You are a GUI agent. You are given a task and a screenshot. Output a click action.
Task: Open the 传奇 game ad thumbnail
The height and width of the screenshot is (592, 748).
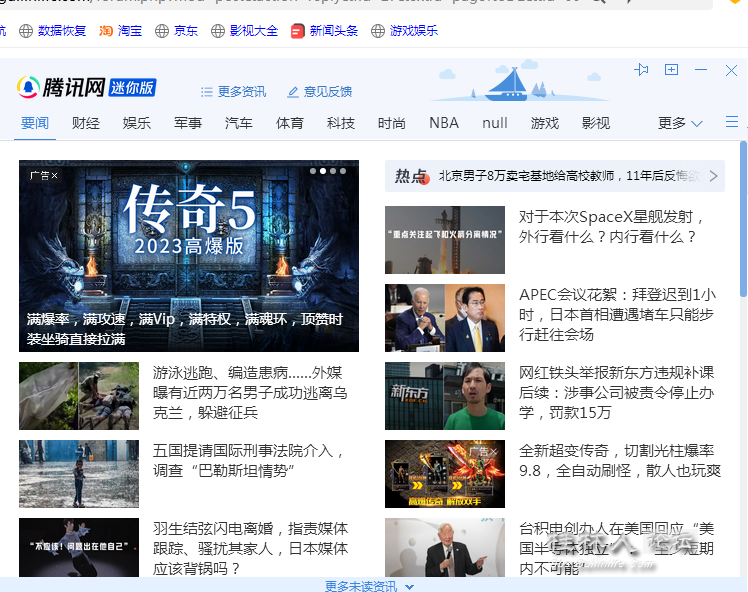click(445, 474)
